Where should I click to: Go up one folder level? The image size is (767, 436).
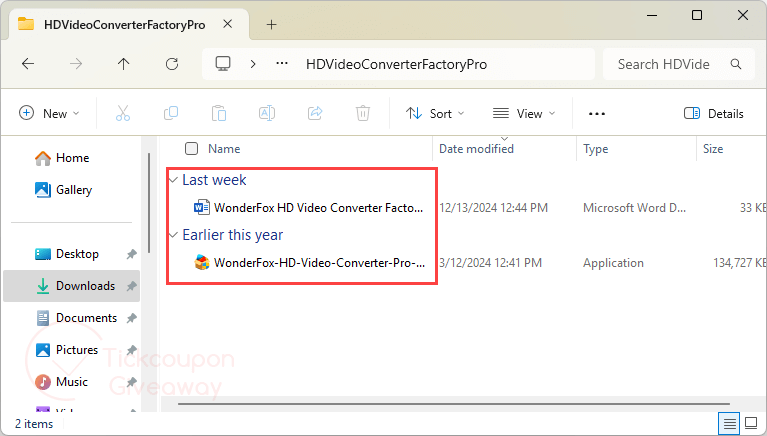tap(123, 64)
